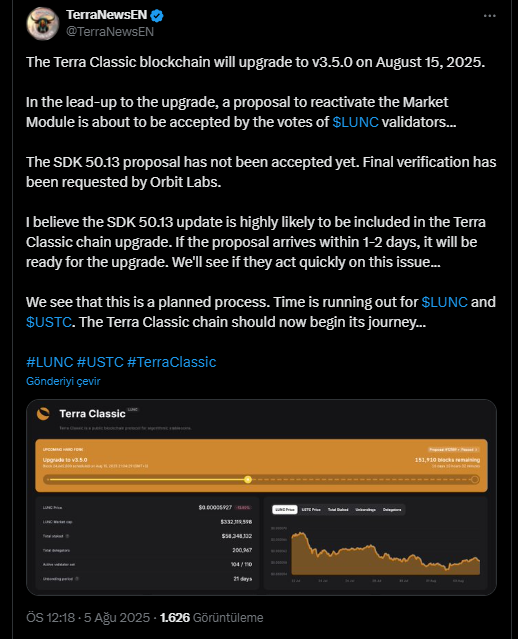
Task: Open the $USTC cashtag link
Action: pyautogui.click(x=49, y=322)
